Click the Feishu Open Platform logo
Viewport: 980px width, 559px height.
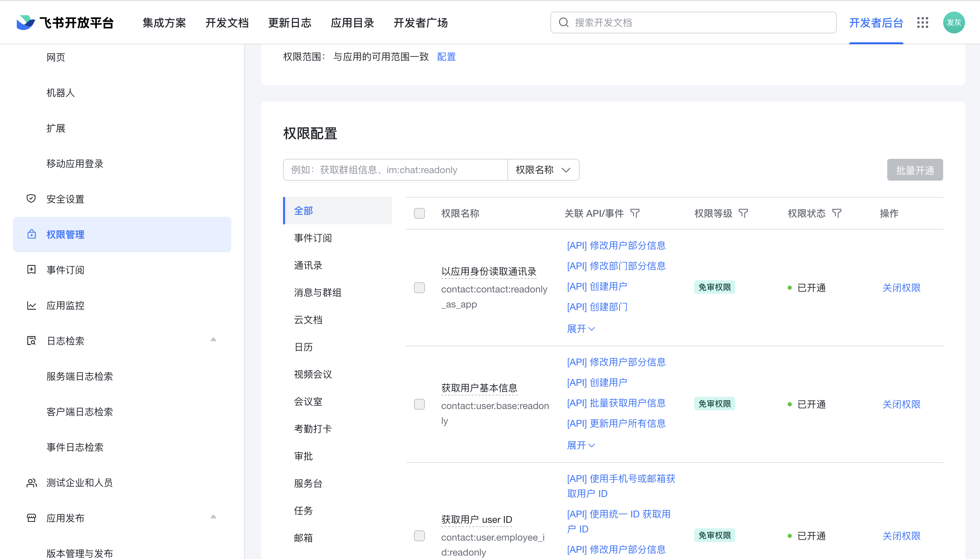[65, 22]
